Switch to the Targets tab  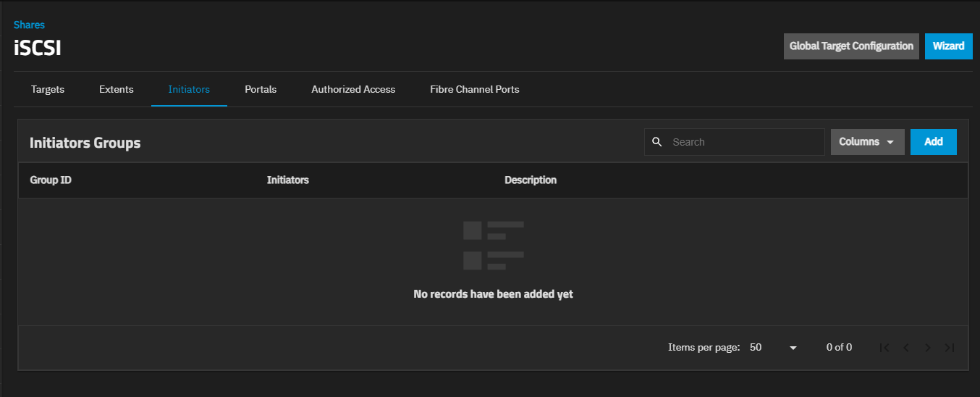click(48, 90)
